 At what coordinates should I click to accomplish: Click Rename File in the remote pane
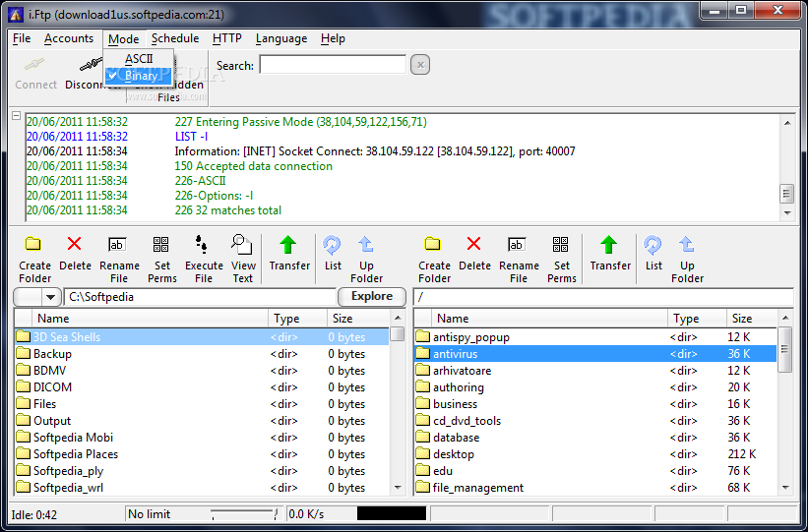tap(517, 244)
